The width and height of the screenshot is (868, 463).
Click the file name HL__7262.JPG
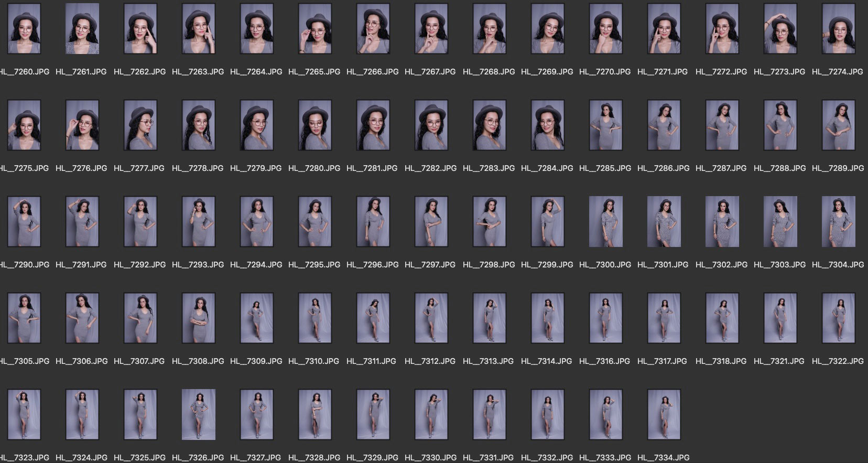click(139, 72)
